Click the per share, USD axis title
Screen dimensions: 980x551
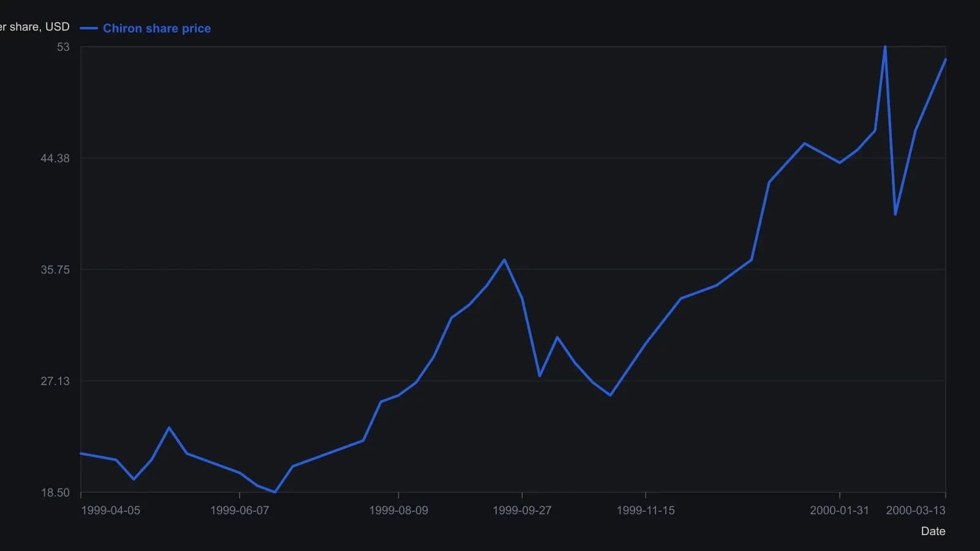(x=35, y=27)
